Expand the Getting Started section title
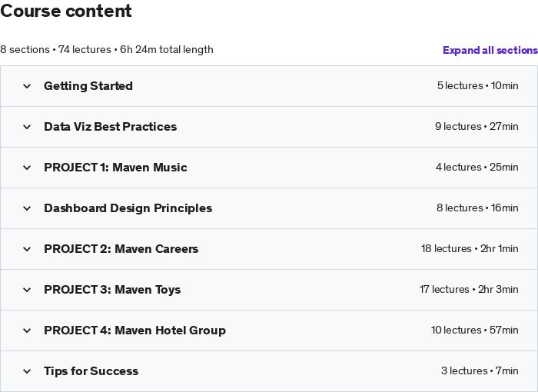Screen dimensions: 538x392 tap(88, 86)
